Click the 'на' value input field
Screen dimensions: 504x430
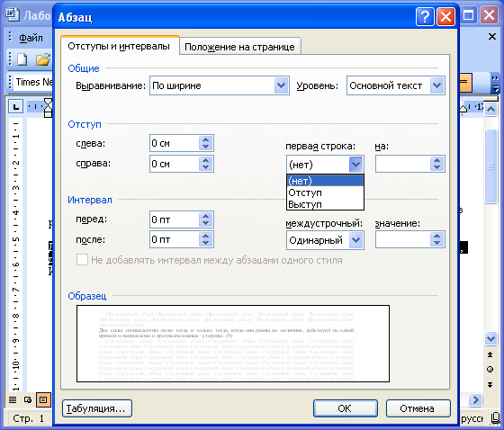pyautogui.click(x=403, y=164)
